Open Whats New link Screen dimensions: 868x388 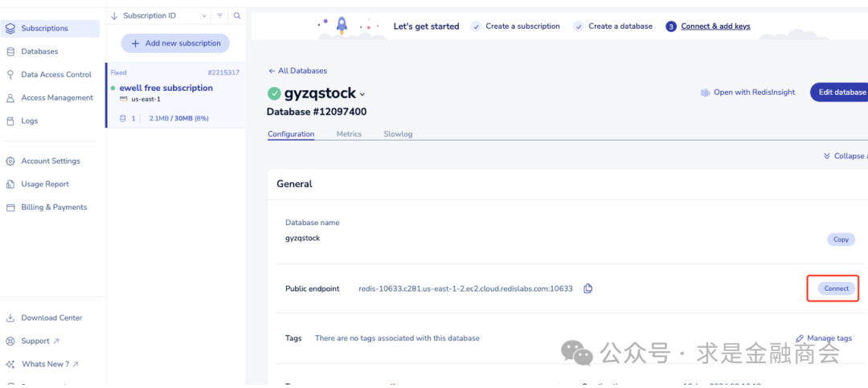50,364
